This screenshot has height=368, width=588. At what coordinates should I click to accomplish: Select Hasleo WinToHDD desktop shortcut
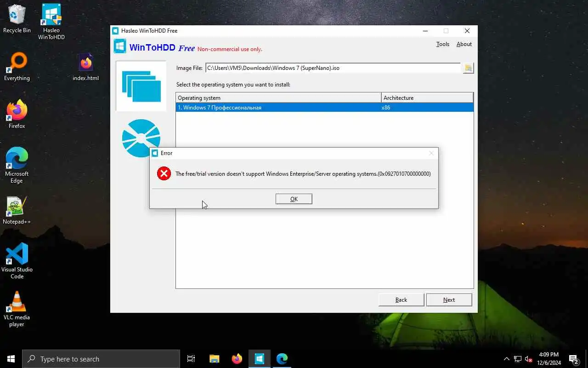51,22
